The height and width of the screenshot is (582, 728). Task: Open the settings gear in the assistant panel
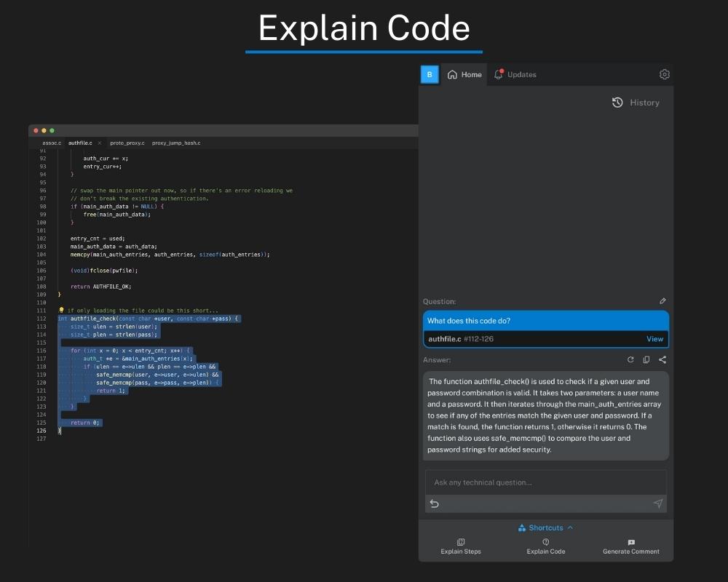[x=665, y=74]
